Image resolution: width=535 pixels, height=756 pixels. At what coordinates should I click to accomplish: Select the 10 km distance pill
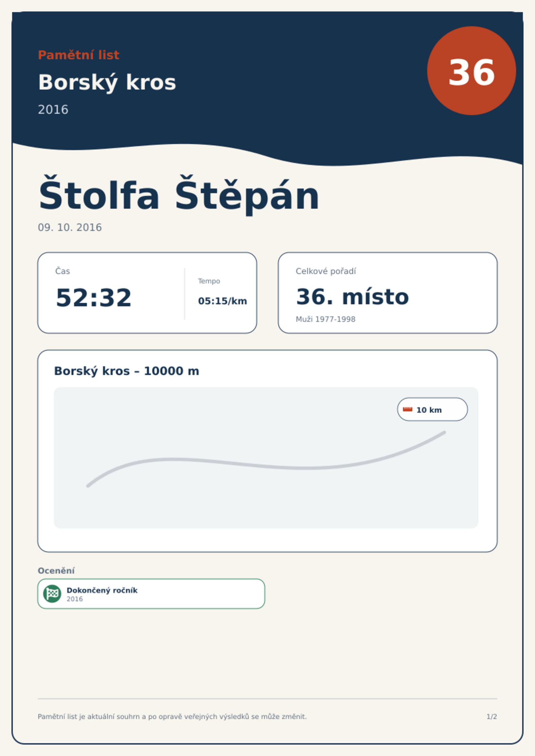(432, 409)
